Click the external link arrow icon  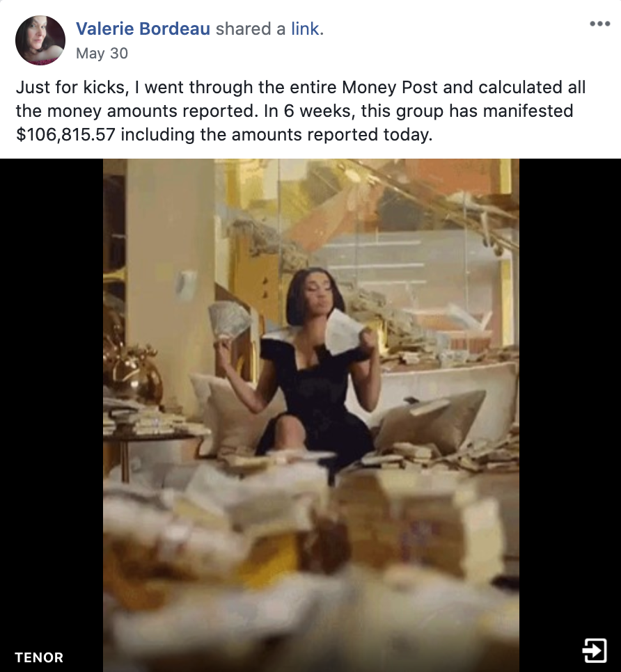pyautogui.click(x=595, y=650)
